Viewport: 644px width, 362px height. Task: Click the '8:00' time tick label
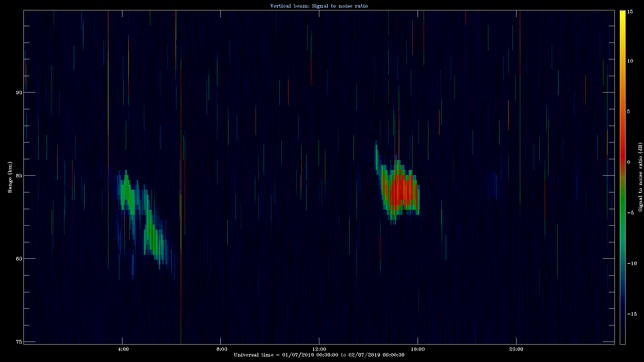tap(222, 349)
